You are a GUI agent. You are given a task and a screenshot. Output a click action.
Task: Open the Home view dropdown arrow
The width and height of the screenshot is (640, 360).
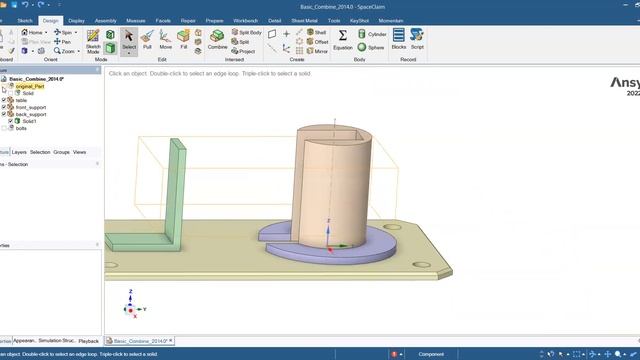(x=46, y=32)
